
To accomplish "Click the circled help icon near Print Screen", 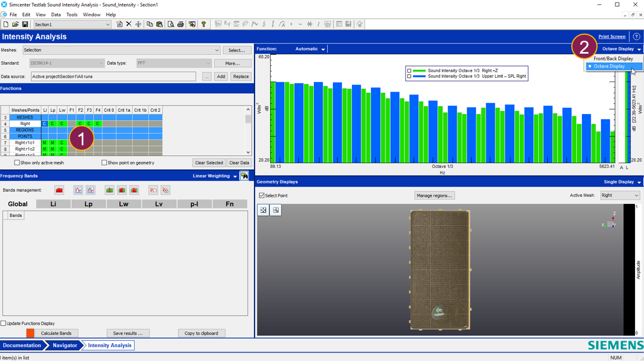I will coord(636,37).
